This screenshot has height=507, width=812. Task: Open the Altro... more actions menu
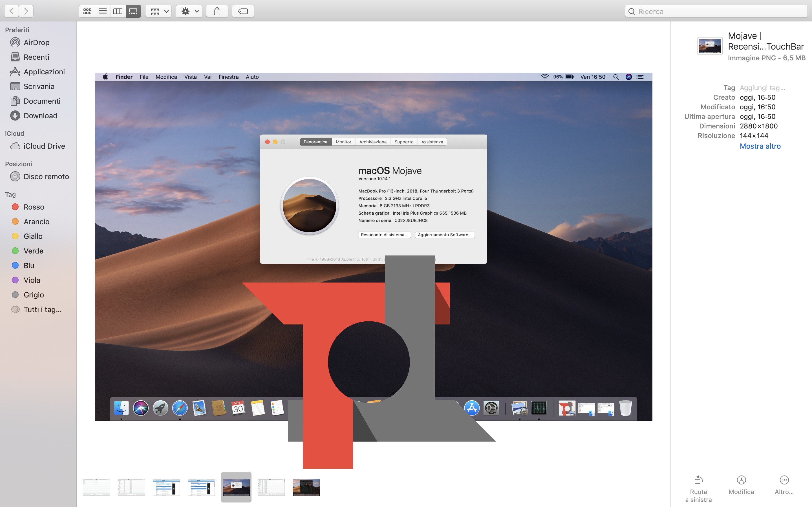point(784,480)
